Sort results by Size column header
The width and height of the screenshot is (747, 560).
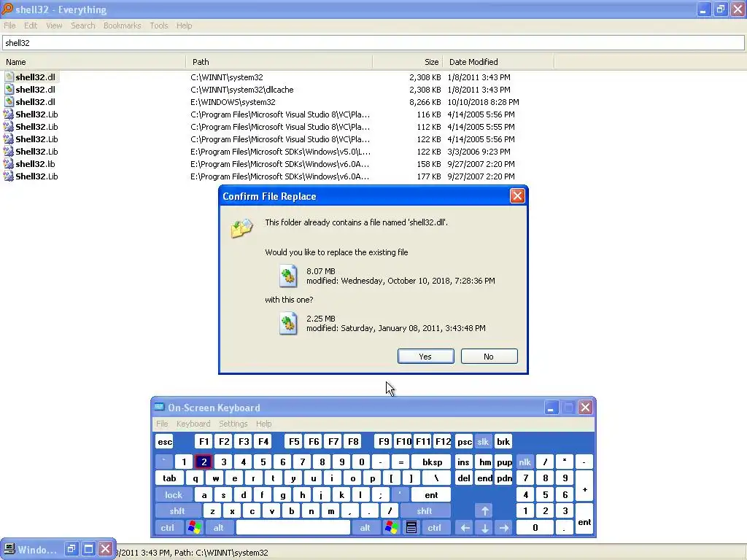pyautogui.click(x=408, y=62)
